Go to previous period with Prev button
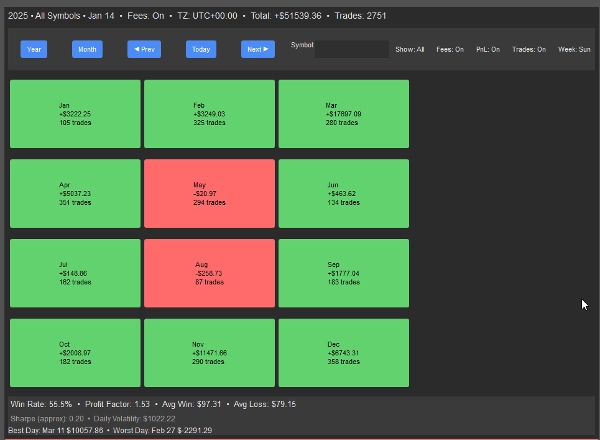Viewport: 600px width, 440px height. (x=143, y=49)
